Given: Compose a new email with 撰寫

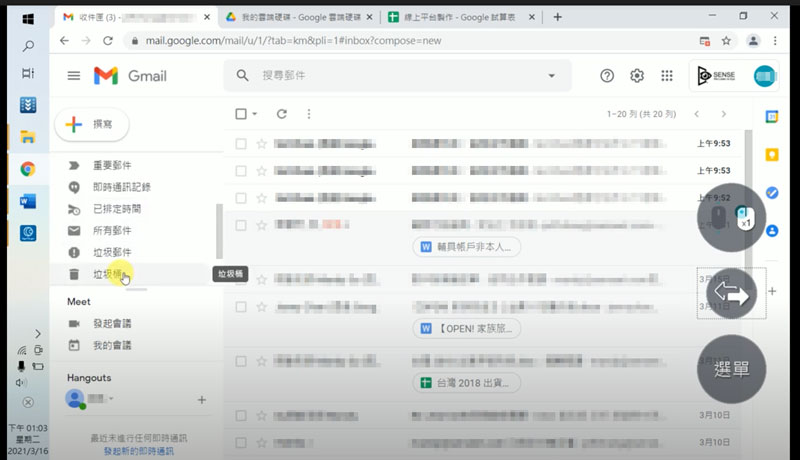Looking at the screenshot, I should click(x=92, y=124).
